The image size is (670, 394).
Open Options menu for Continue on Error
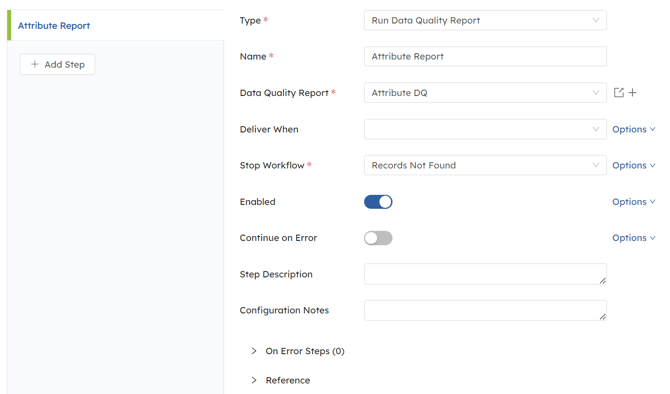pyautogui.click(x=634, y=238)
